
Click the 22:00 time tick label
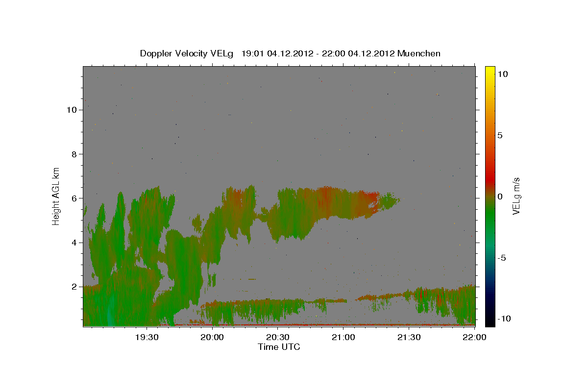(475, 337)
